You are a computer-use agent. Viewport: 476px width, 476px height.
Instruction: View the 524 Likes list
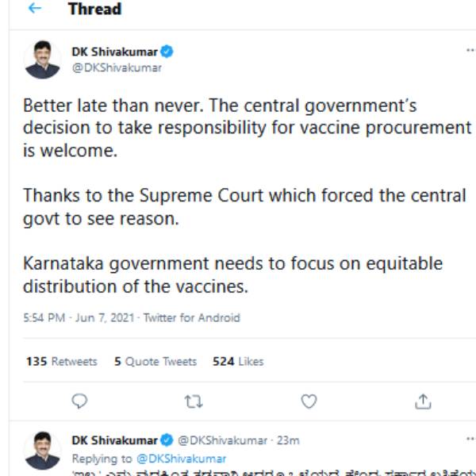[238, 361]
